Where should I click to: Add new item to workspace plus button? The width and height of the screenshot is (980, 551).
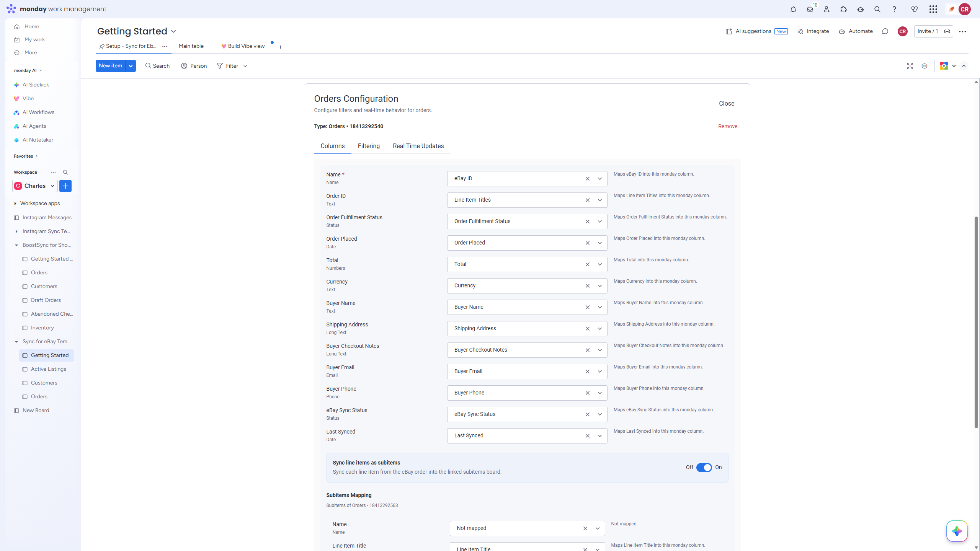65,186
